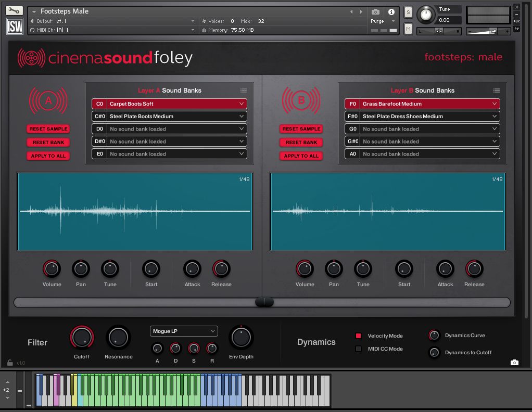The width and height of the screenshot is (532, 412).
Task: Click the Layer B speaker icon
Action: tap(301, 101)
